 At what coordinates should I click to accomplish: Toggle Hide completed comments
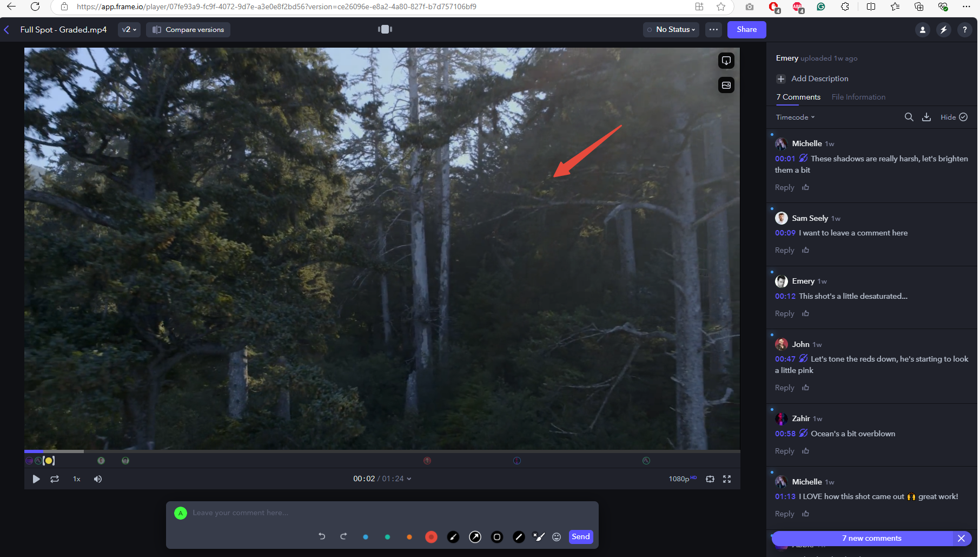[954, 117]
